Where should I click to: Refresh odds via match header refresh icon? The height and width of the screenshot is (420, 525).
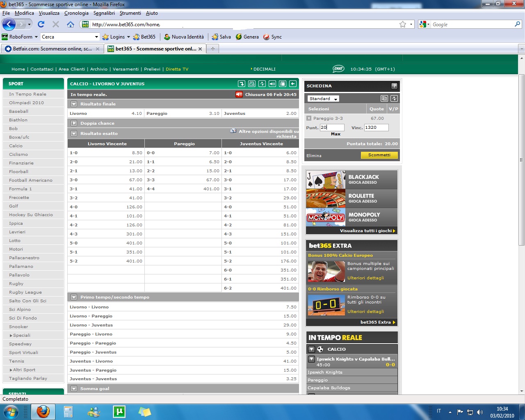[x=262, y=84]
